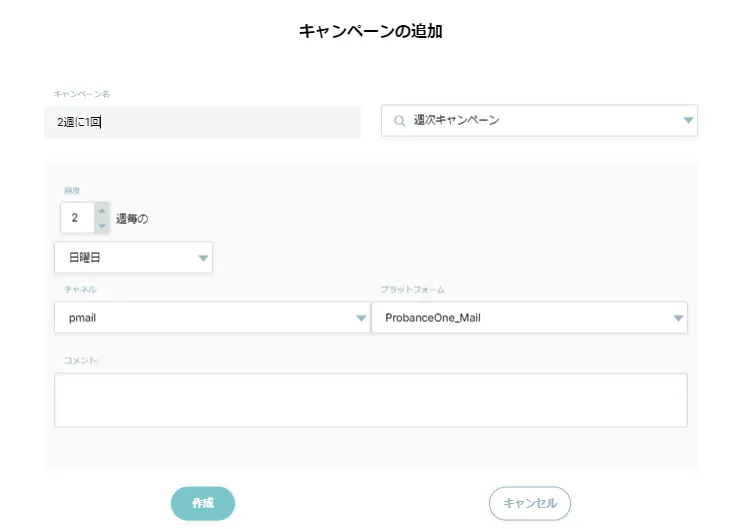Increase frequency with the up stepper arrow
This screenshot has height=529, width=743.
click(x=101, y=211)
